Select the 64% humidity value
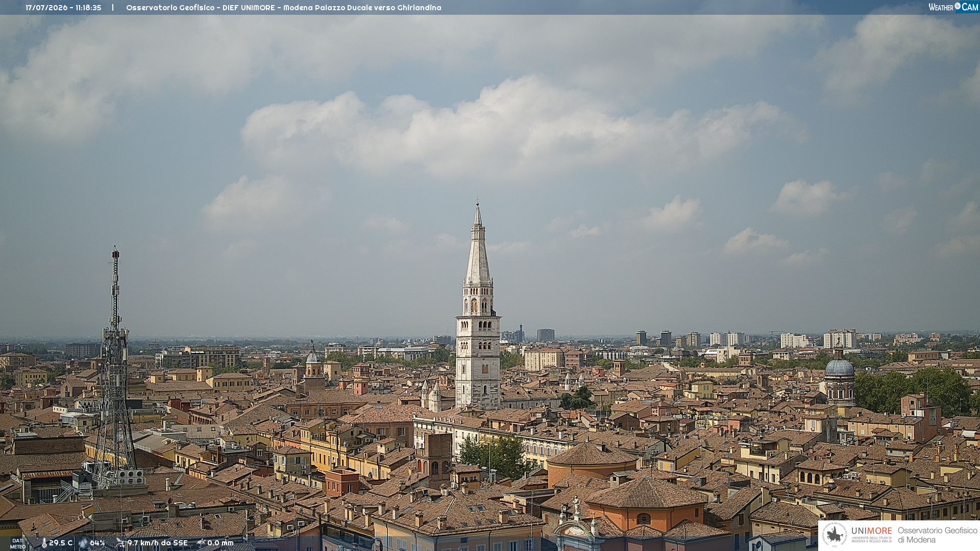The height and width of the screenshot is (551, 980). tap(97, 543)
